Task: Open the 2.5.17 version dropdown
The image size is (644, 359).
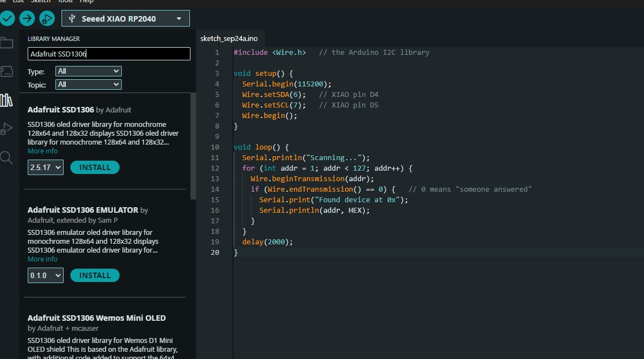Action: coord(45,167)
